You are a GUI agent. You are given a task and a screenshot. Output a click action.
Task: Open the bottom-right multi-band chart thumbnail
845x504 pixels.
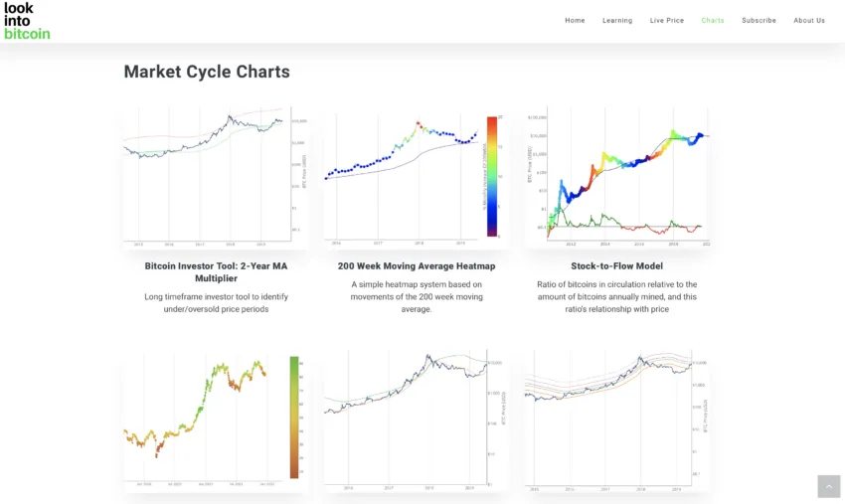click(617, 420)
